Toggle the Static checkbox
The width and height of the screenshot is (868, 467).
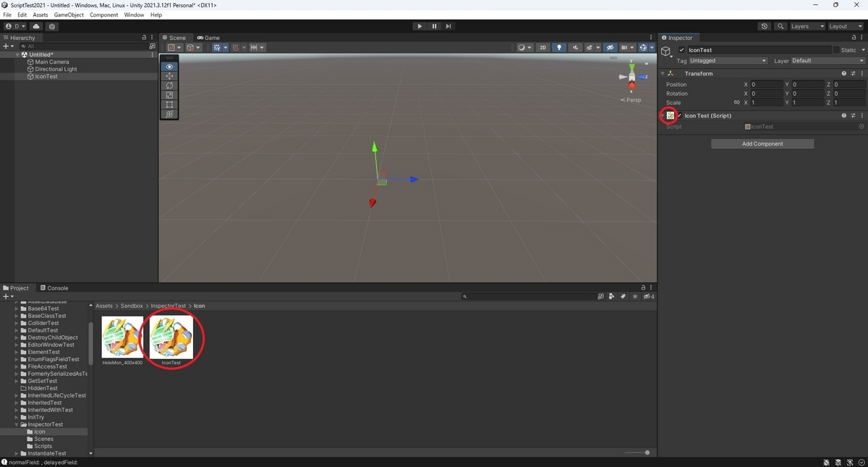pyautogui.click(x=836, y=50)
